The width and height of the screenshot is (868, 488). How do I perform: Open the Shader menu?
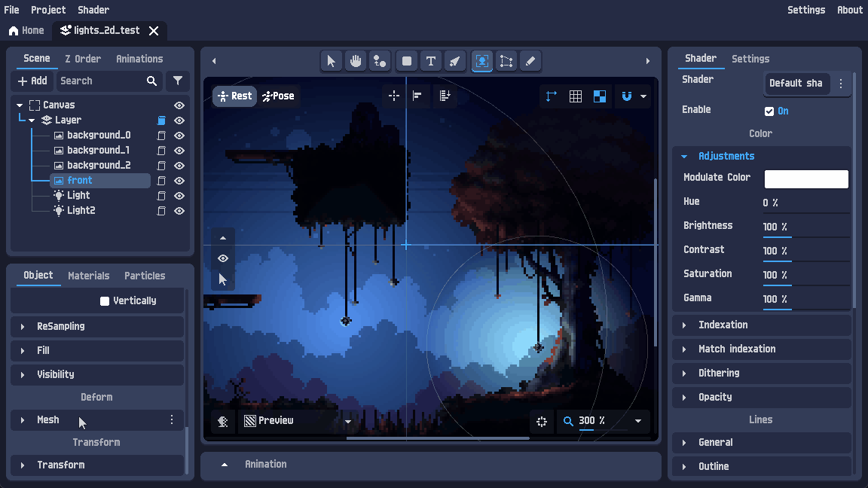[x=93, y=10]
